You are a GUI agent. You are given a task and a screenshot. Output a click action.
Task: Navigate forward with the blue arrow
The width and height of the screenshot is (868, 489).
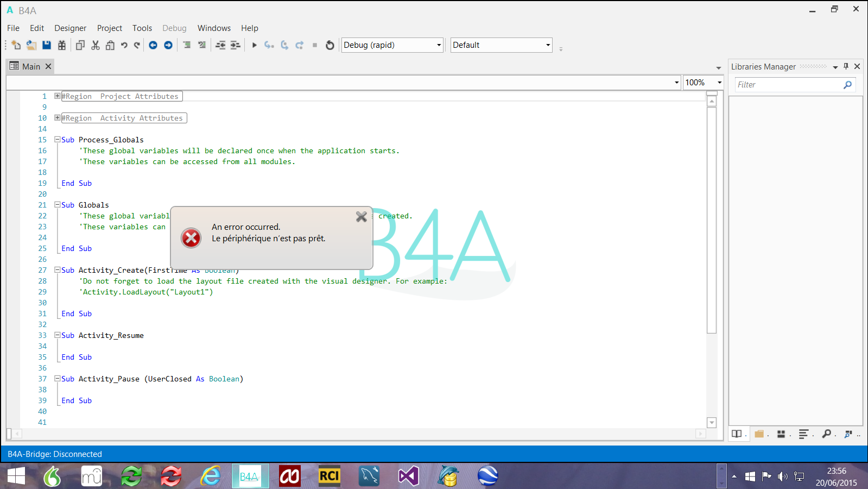[168, 45]
